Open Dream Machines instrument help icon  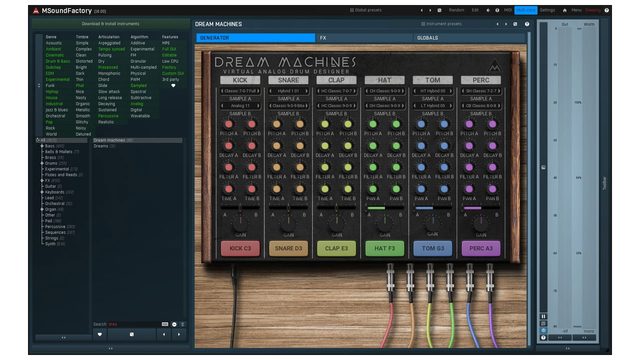527,24
